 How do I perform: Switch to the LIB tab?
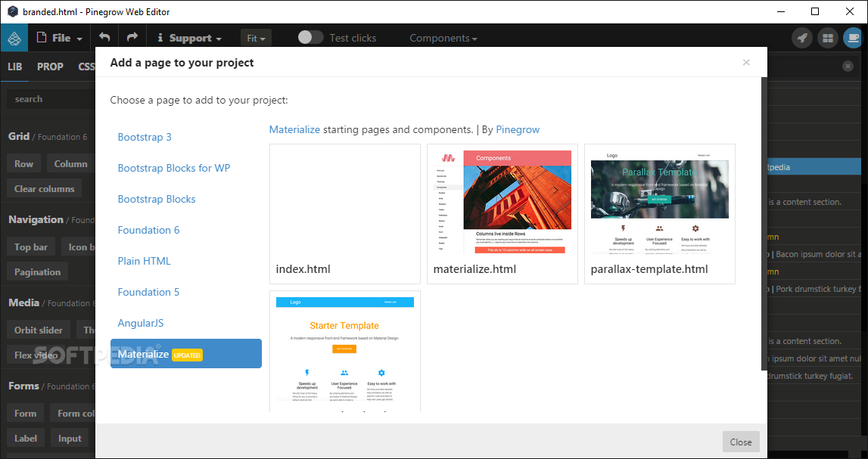click(15, 67)
